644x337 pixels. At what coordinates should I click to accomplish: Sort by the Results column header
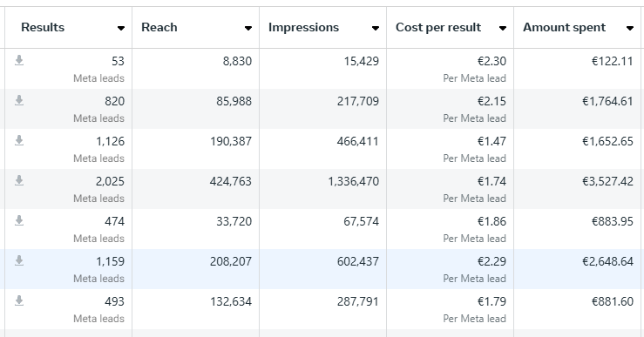(43, 28)
